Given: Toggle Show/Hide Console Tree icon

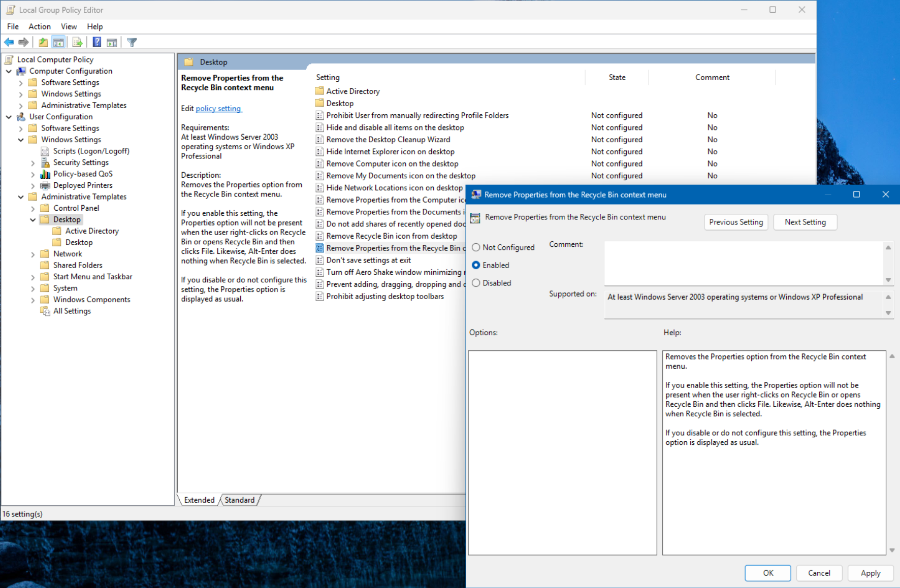Looking at the screenshot, I should coord(58,42).
